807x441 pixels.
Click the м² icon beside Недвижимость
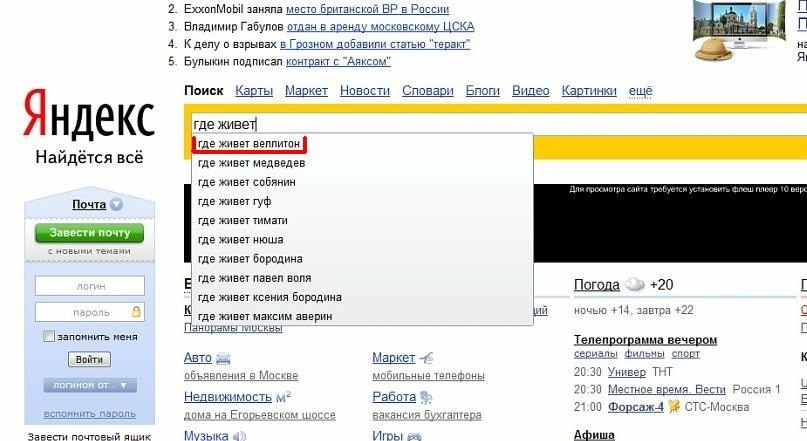pos(284,397)
